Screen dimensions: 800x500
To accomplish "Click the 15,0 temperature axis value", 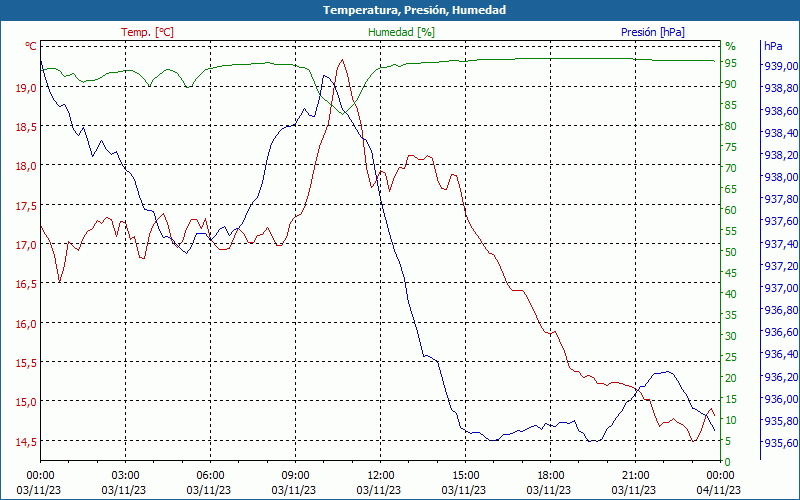I will pyautogui.click(x=26, y=403).
